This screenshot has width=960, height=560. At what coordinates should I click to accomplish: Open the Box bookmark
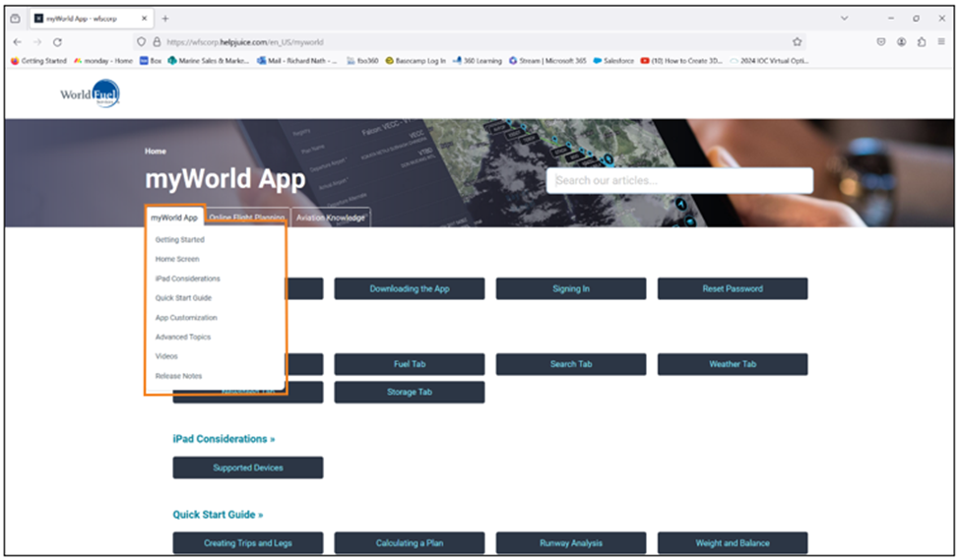[151, 61]
